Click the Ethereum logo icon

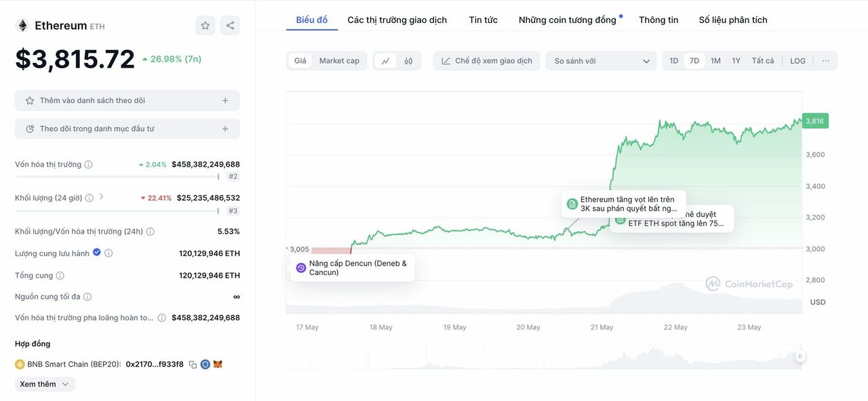[x=22, y=26]
